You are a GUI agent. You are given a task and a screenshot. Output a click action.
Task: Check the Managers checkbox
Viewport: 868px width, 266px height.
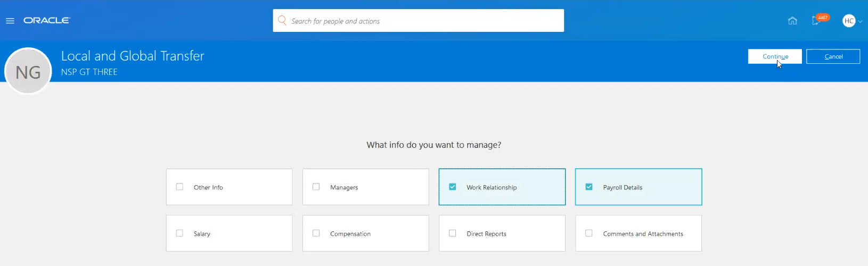316,187
